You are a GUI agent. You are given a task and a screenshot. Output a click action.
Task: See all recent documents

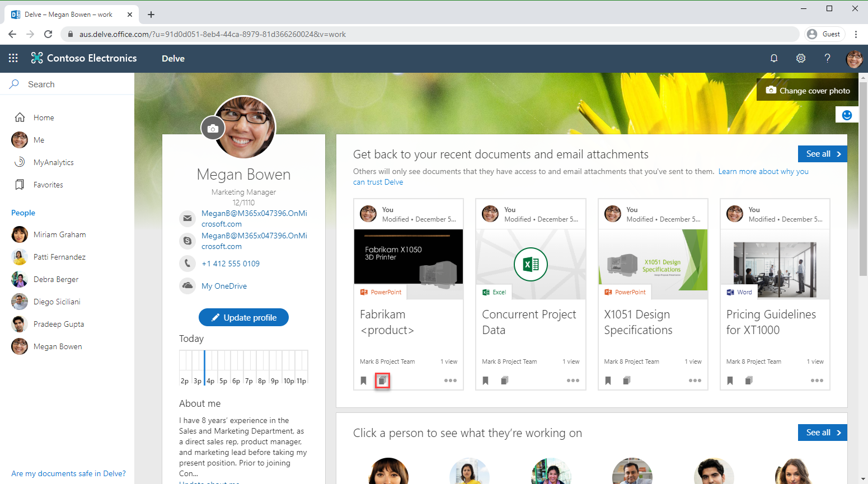(x=823, y=154)
